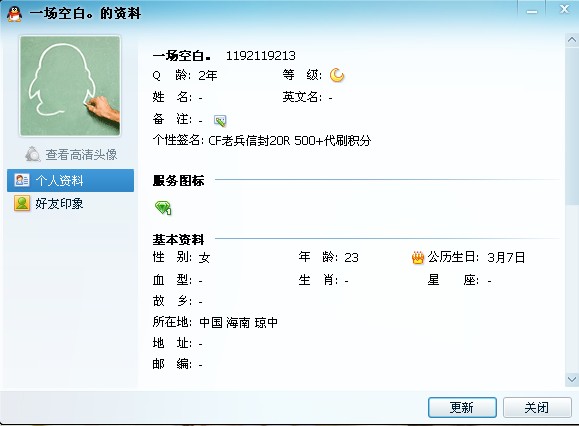Switch to the 好友印象 tab
The image size is (579, 426).
71,203
